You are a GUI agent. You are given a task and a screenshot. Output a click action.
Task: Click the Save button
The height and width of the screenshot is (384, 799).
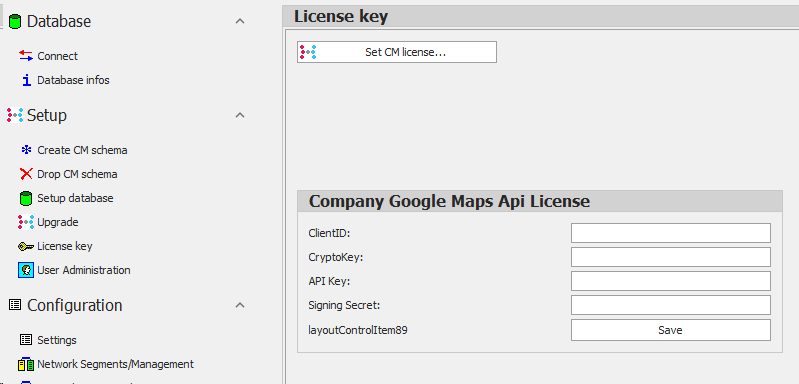coord(671,330)
